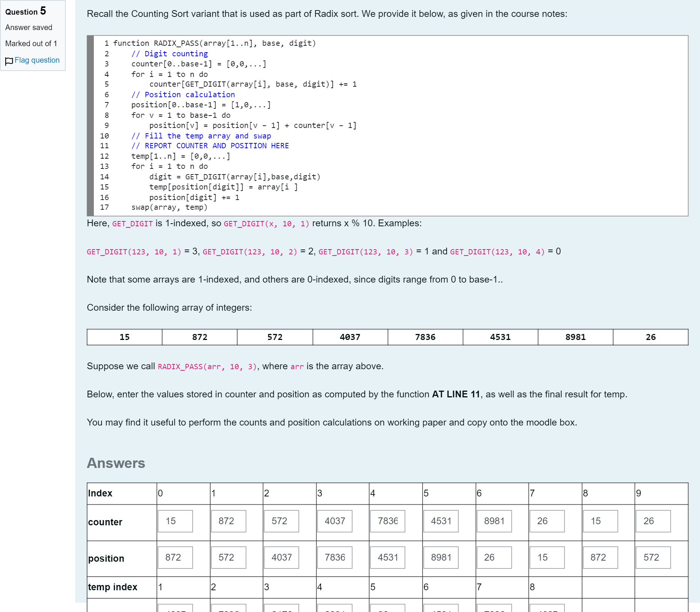
Task: Select the position field under index 6
Action: (x=494, y=557)
